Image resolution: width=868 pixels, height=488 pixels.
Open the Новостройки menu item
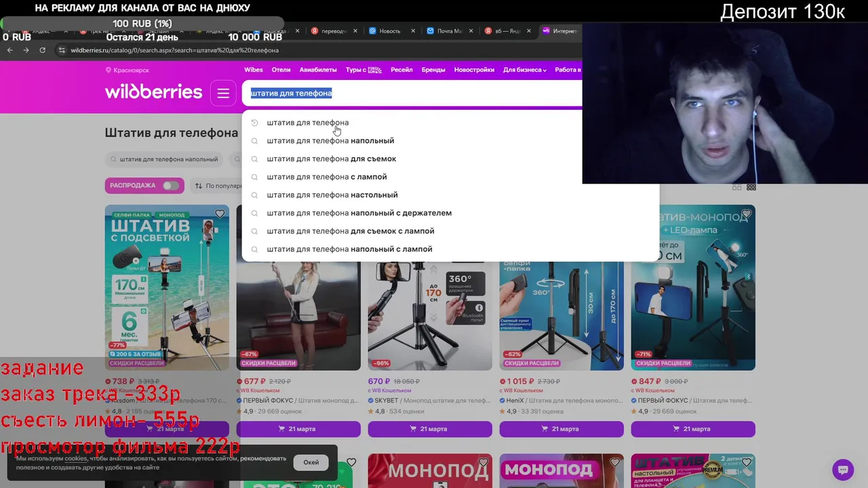coord(474,70)
